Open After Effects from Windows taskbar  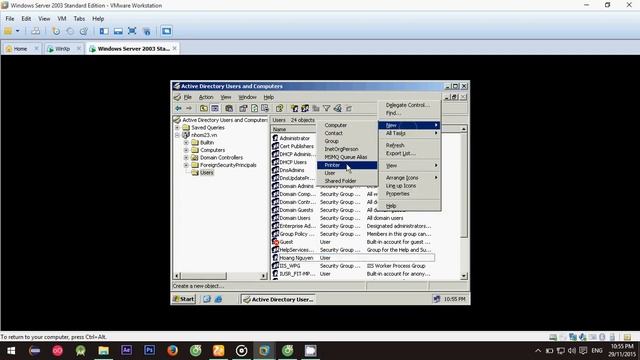(x=127, y=351)
